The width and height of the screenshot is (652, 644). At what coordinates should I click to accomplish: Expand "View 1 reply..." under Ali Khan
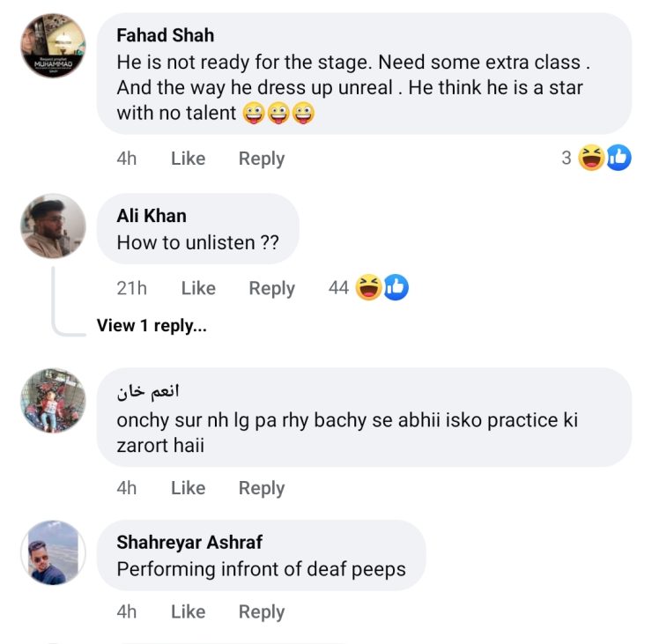(x=152, y=326)
